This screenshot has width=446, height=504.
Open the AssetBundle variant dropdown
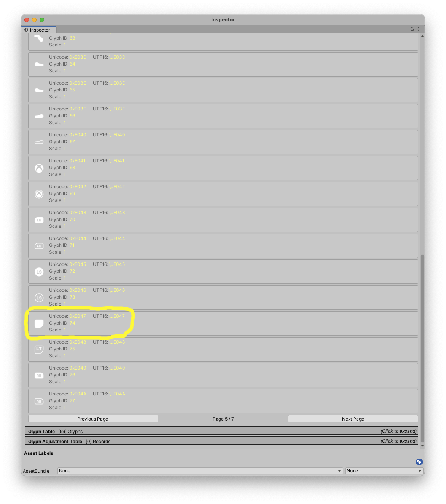tap(384, 471)
